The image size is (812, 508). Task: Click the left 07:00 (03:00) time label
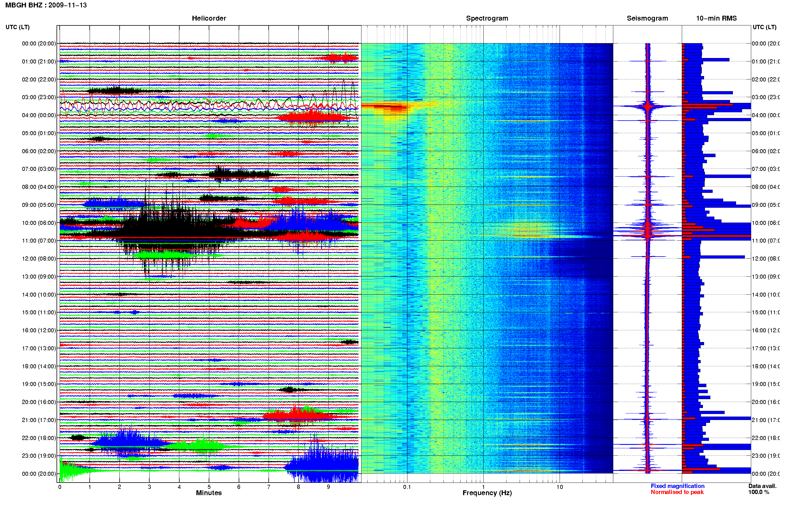[39, 169]
